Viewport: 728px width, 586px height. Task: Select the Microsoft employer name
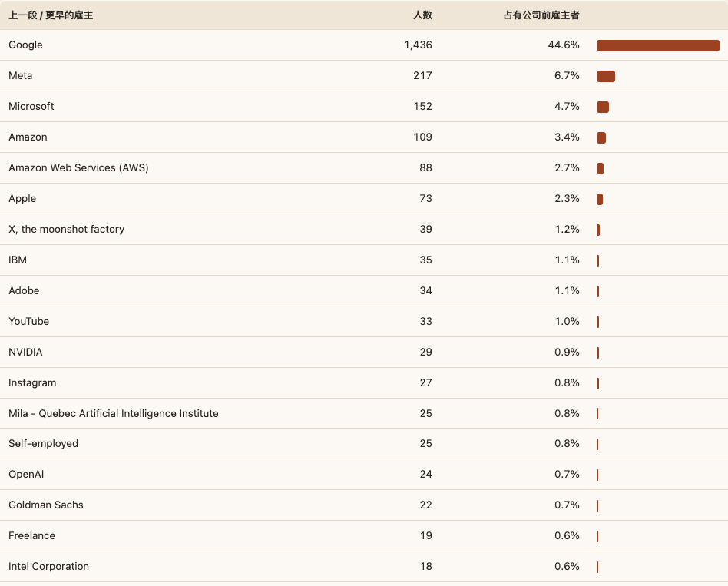(x=31, y=106)
